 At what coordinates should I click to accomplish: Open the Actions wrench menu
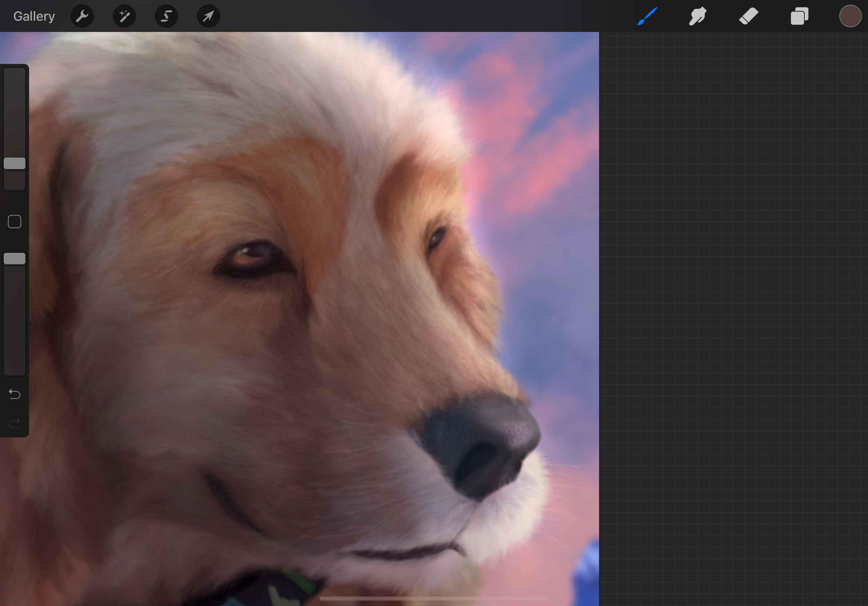[82, 16]
